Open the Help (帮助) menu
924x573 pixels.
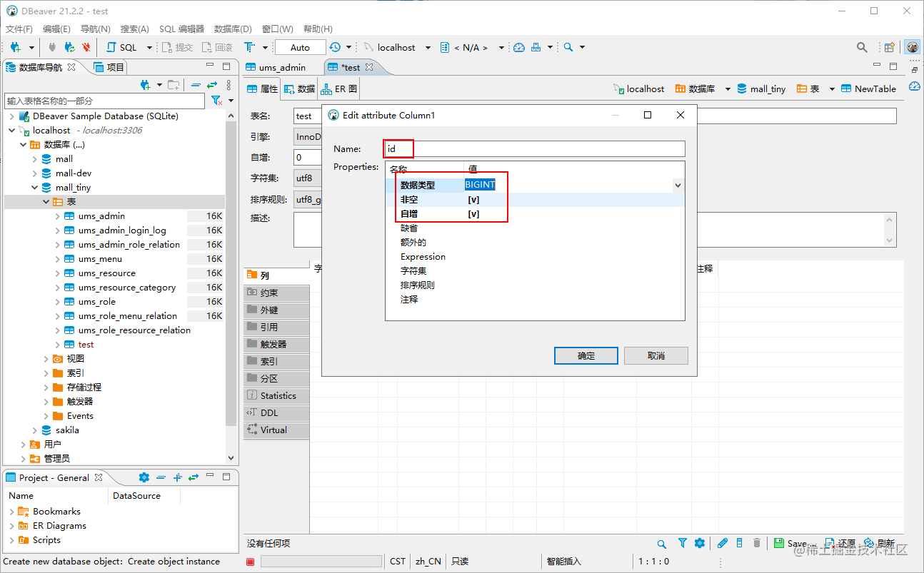318,29
